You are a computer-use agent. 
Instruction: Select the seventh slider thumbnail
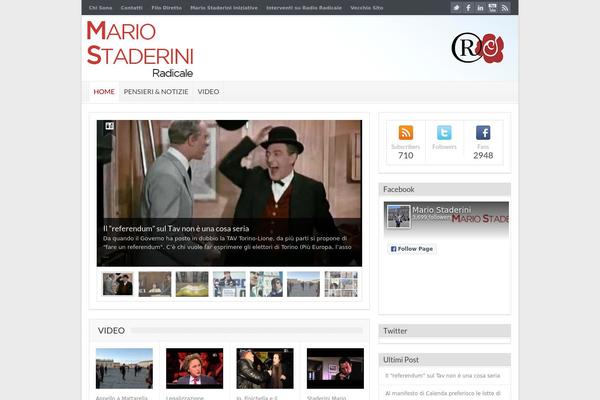click(x=341, y=284)
